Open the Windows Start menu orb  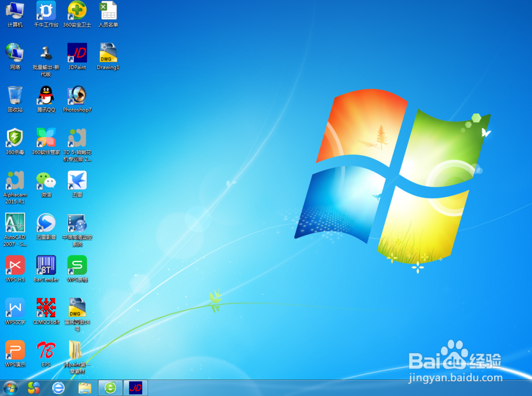coord(10,388)
